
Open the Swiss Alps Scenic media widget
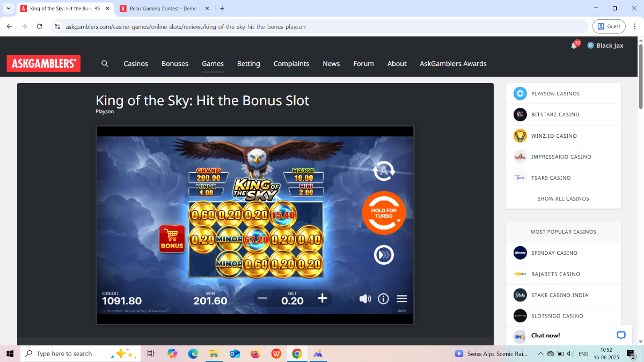(491, 353)
